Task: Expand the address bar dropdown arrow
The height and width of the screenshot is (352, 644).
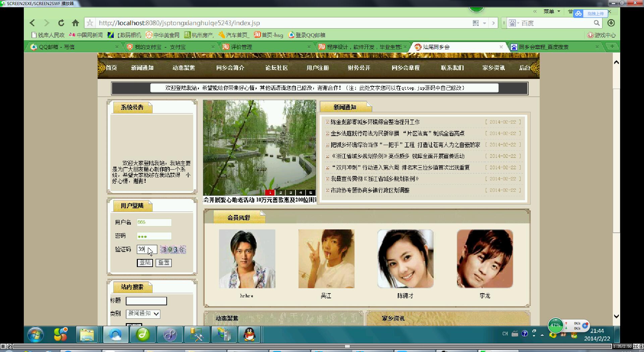Action: tap(484, 23)
